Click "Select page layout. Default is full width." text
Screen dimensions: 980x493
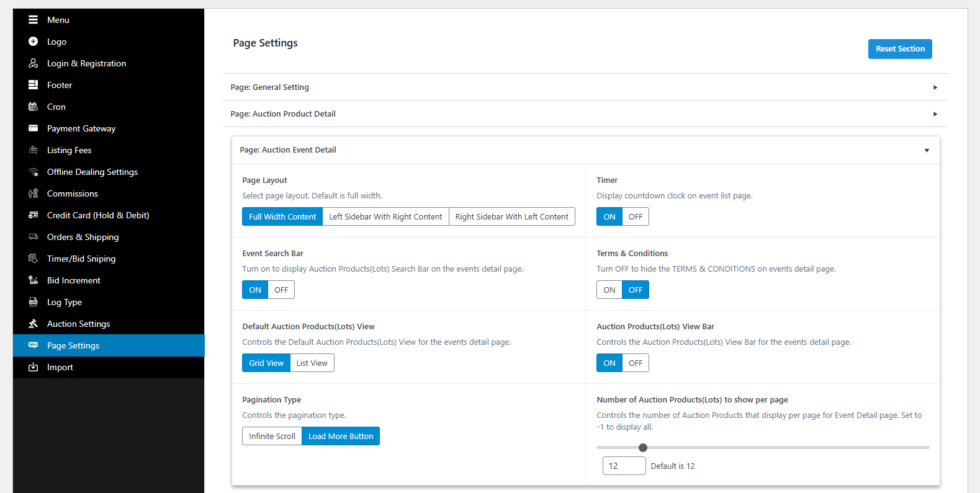click(312, 196)
